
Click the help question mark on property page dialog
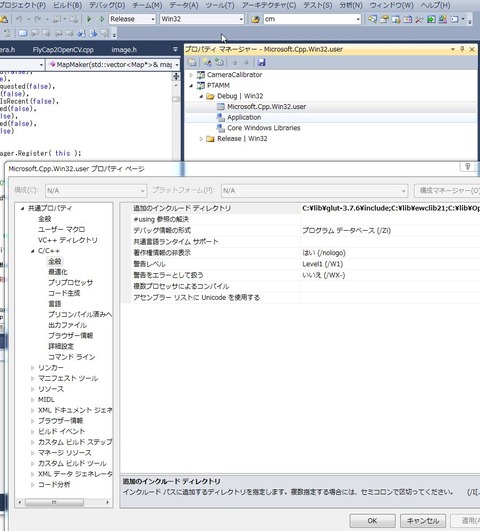(x=467, y=167)
